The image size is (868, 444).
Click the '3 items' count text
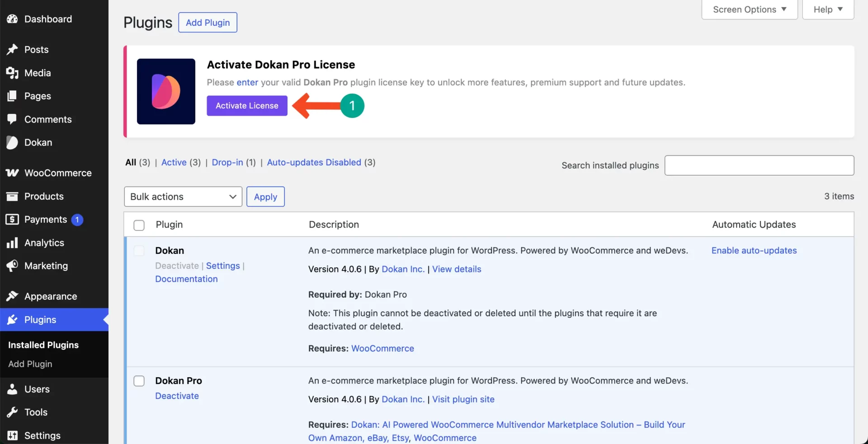[839, 196]
